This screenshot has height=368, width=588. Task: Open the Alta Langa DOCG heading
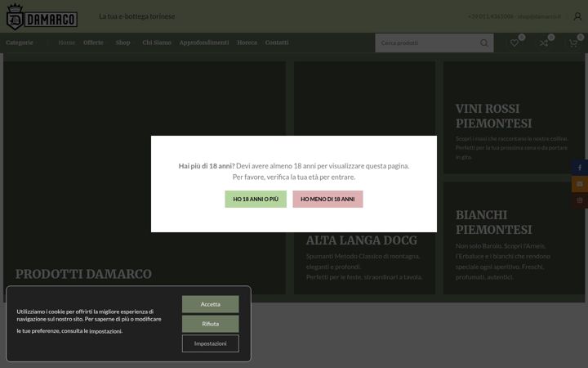click(x=362, y=240)
